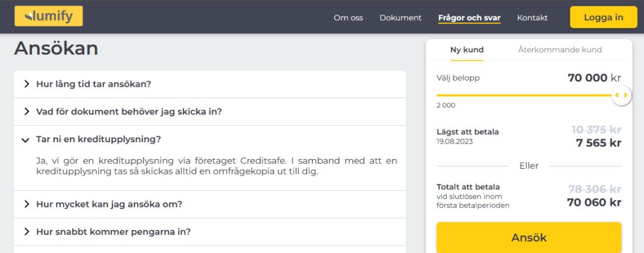
Task: Click the Logga in button
Action: pyautogui.click(x=603, y=17)
